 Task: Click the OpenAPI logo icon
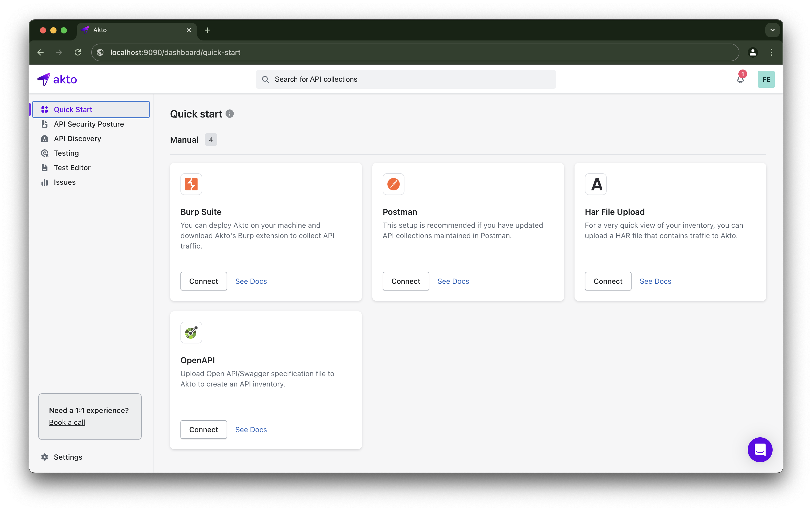pyautogui.click(x=191, y=333)
